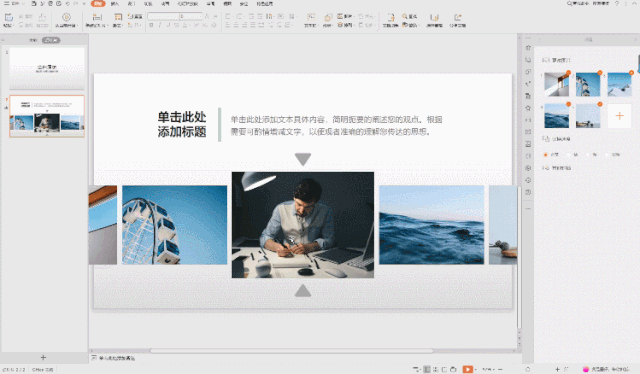640x374 pixels.
Task: Click the Undo arrow
Action: pos(67,4)
